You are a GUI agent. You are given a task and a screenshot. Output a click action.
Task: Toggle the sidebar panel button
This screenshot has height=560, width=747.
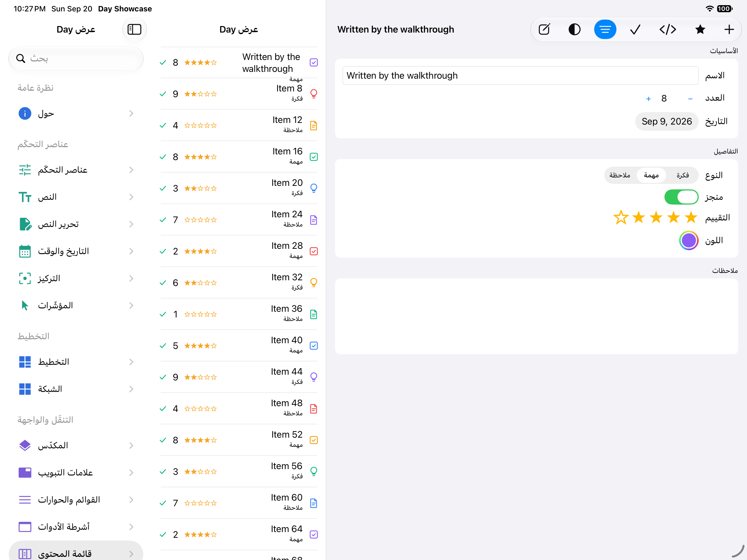pos(134,29)
